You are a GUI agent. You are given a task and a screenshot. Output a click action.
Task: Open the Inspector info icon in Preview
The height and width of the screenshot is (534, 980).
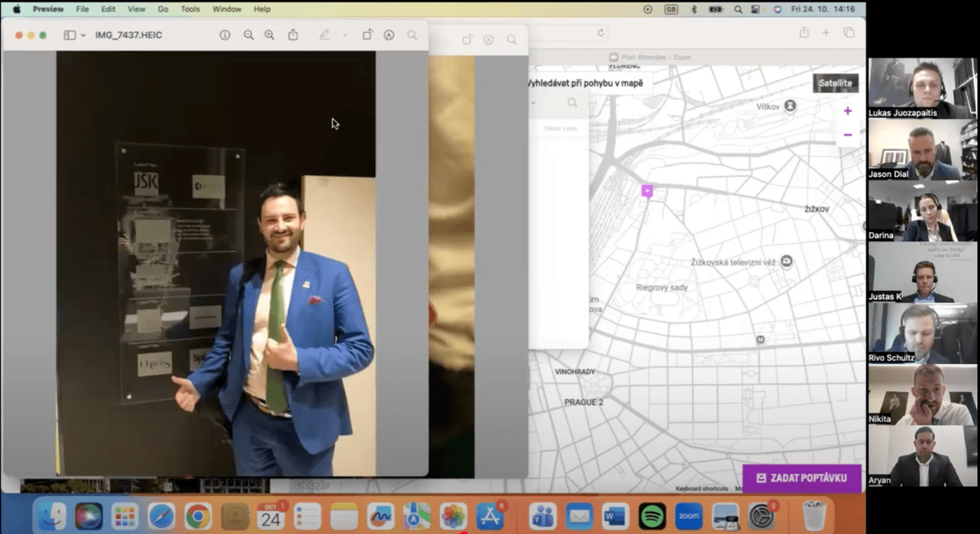pos(225,35)
